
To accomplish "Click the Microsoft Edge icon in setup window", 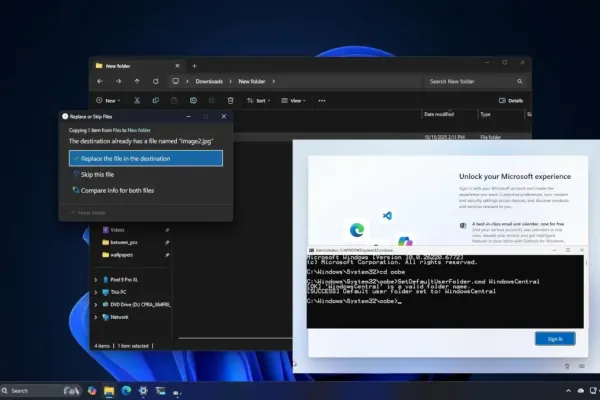I will 356,229.
